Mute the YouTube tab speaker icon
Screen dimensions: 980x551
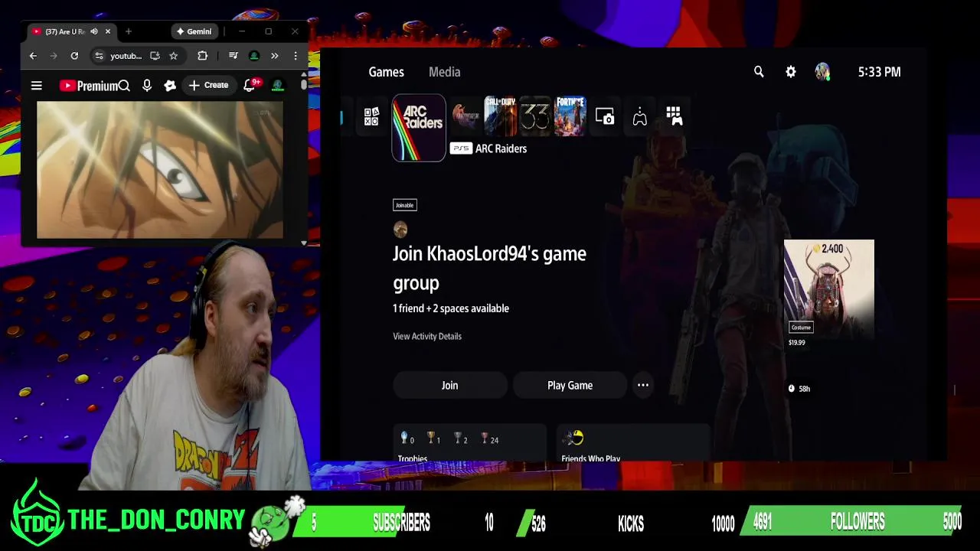[x=93, y=31]
